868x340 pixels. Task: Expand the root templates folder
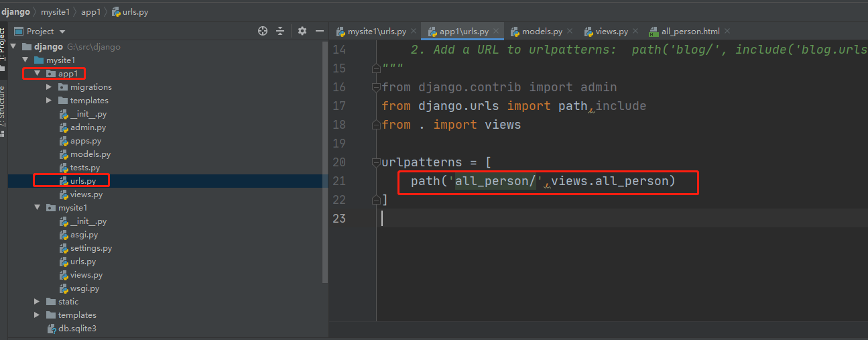click(x=38, y=315)
